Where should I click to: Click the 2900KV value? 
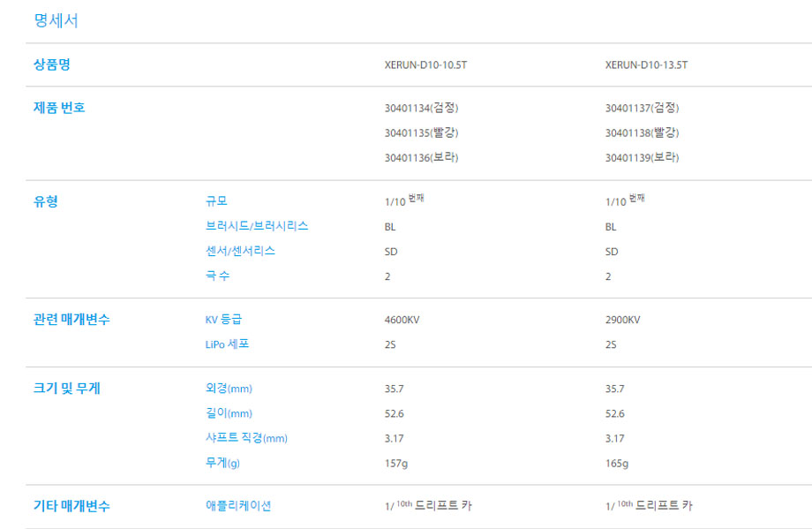pos(622,320)
